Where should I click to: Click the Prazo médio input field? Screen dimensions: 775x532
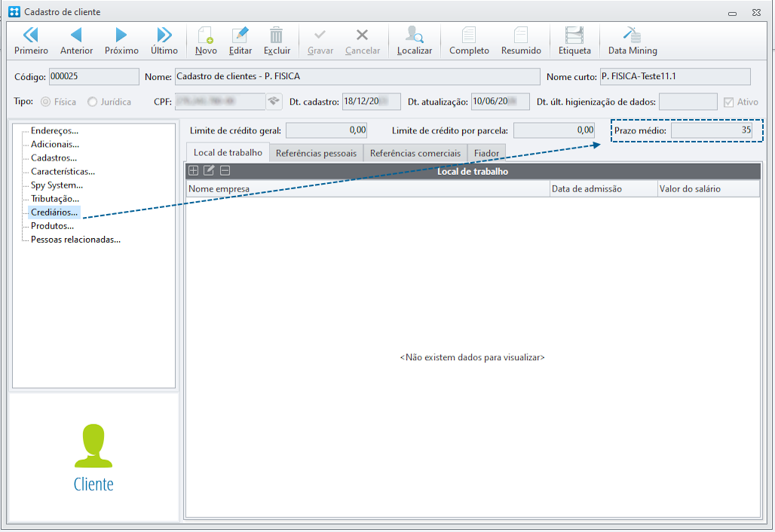(712, 130)
